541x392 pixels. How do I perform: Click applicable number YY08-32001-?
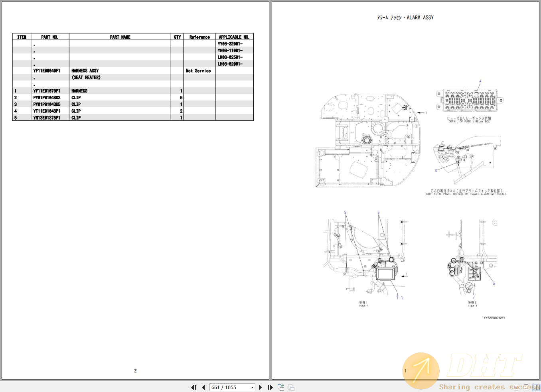(x=230, y=44)
